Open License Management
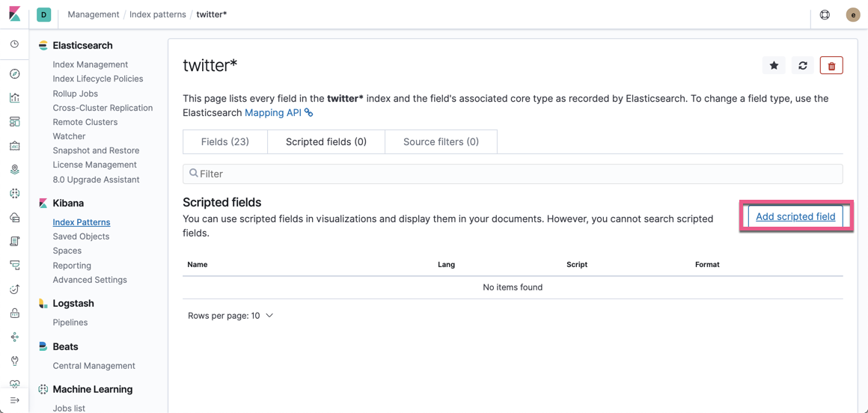The image size is (868, 413). click(95, 165)
